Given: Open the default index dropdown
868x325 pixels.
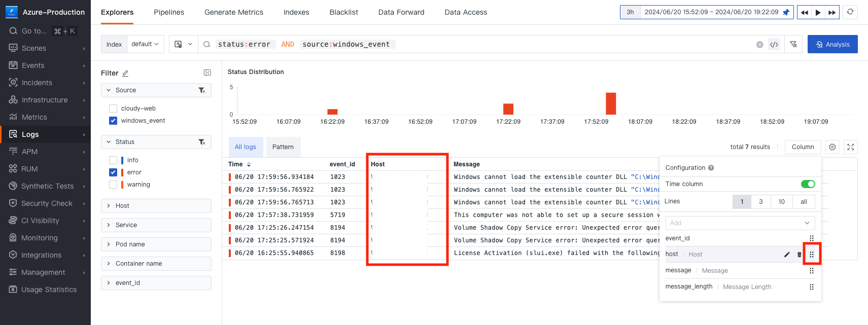Looking at the screenshot, I should pos(145,44).
